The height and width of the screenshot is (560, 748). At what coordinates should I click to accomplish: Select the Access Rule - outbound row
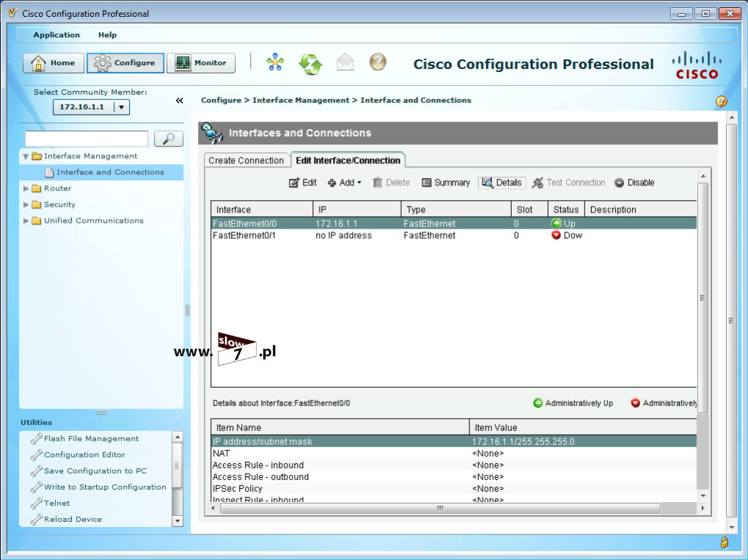[x=454, y=476]
